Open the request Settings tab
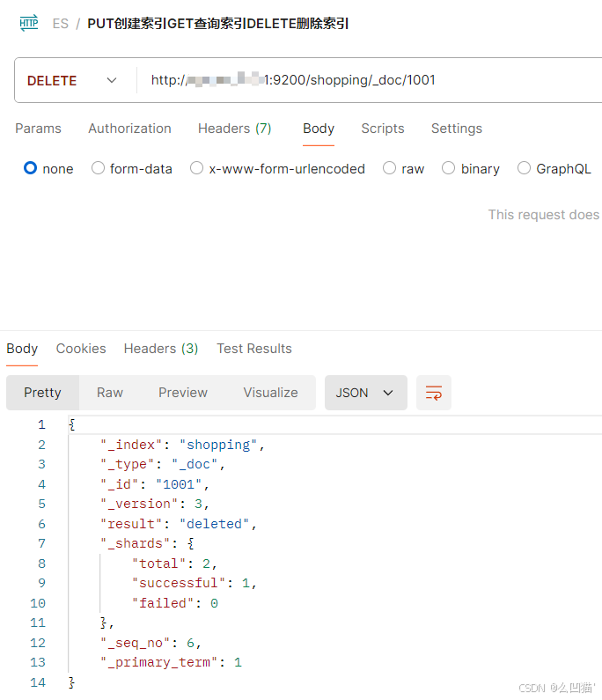The width and height of the screenshot is (602, 700). pyautogui.click(x=456, y=129)
